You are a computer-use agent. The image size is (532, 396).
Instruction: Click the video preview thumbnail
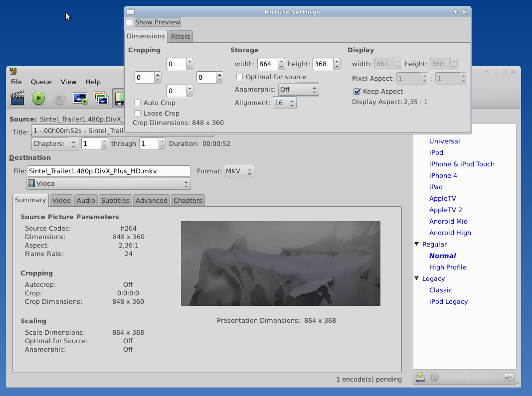281,264
